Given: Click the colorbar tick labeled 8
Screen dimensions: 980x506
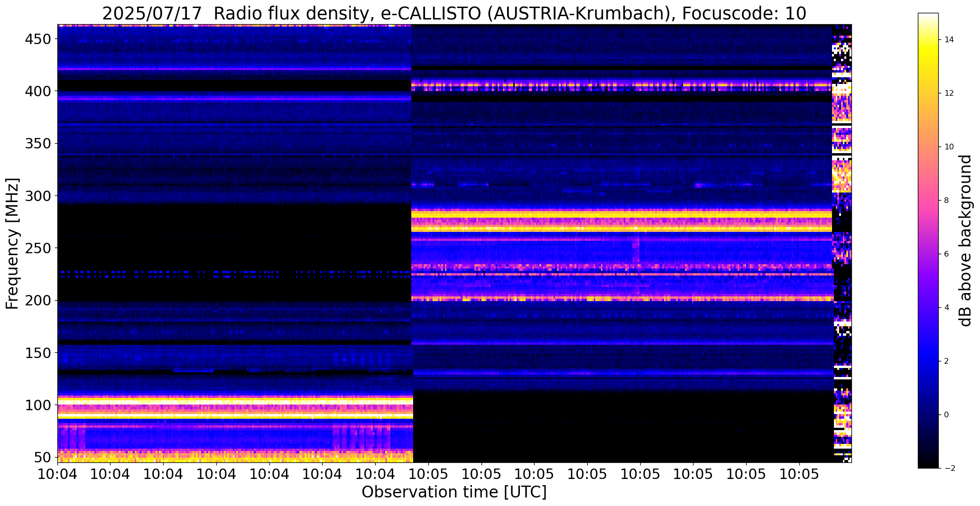Looking at the screenshot, I should [947, 201].
